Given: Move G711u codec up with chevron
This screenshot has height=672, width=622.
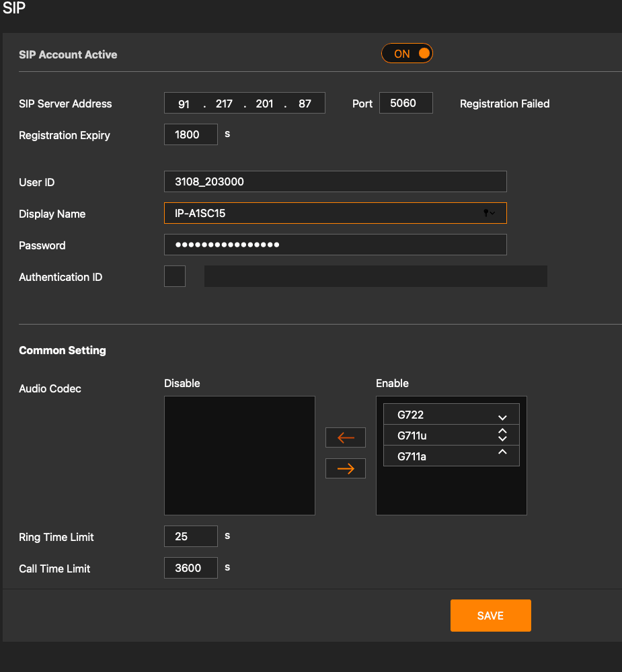Looking at the screenshot, I should pyautogui.click(x=502, y=431).
